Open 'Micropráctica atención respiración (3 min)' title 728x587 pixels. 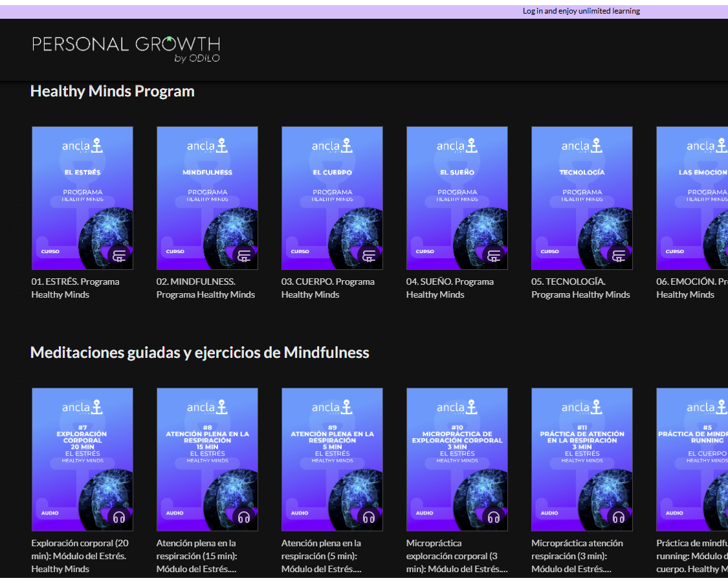[577, 556]
